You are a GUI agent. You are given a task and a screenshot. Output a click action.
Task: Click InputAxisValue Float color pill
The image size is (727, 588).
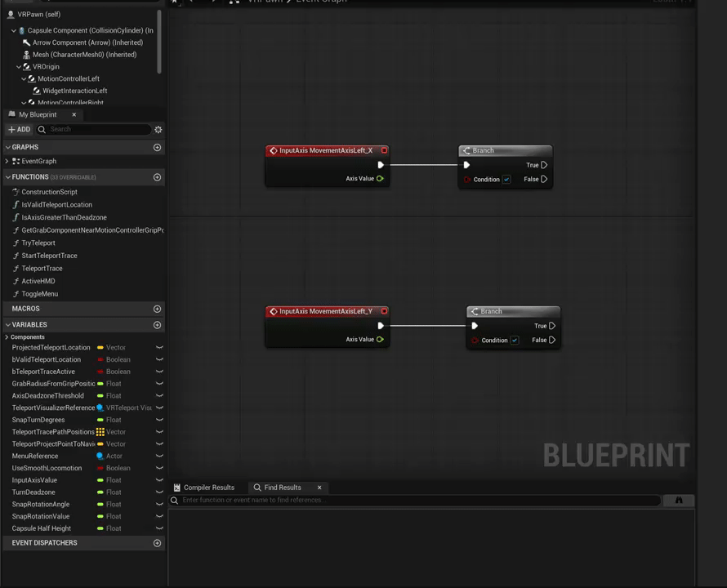point(100,480)
